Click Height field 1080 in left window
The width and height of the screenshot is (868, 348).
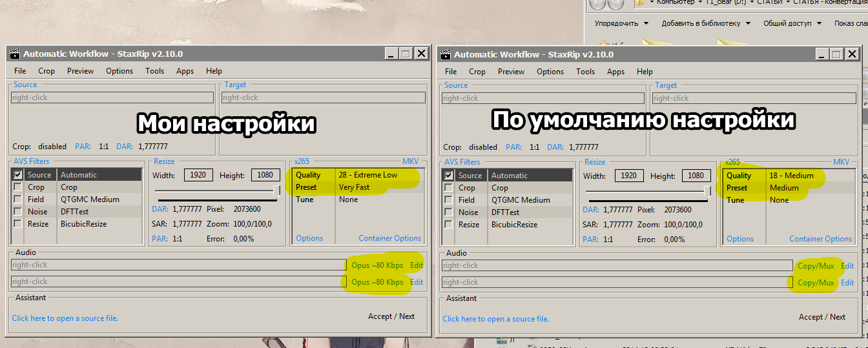click(265, 175)
